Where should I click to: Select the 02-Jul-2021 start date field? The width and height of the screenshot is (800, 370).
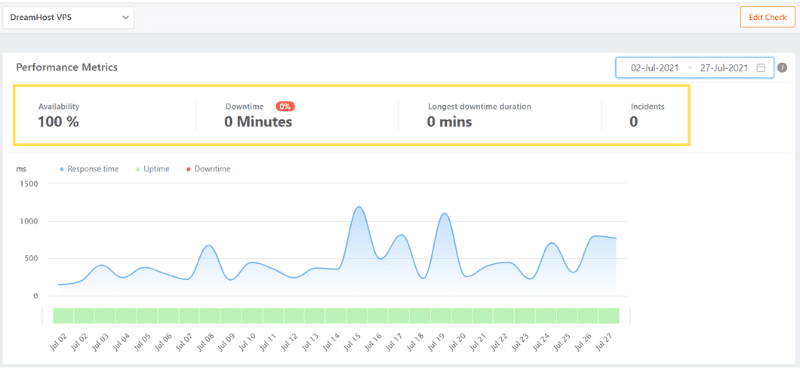655,67
